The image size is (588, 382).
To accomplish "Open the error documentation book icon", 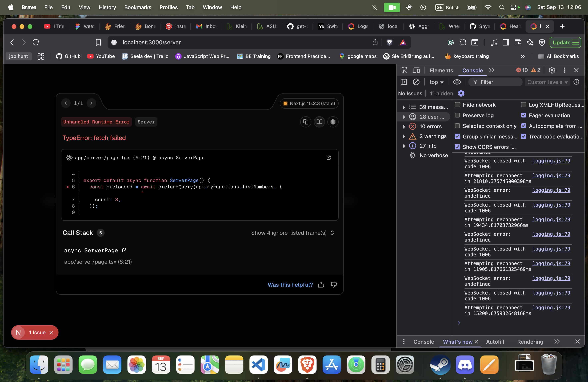I will [x=319, y=122].
